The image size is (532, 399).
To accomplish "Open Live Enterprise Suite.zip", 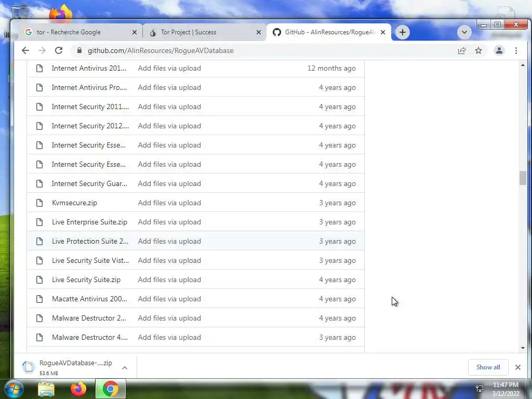I will (x=89, y=222).
